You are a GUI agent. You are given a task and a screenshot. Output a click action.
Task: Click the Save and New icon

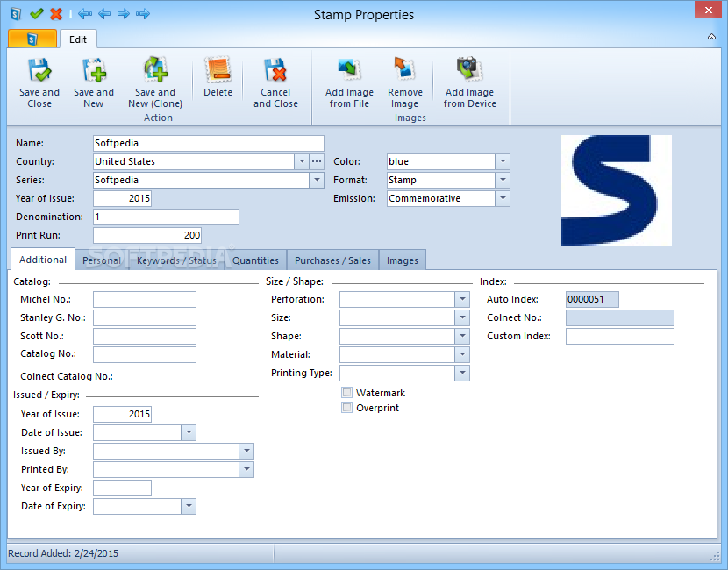tap(94, 70)
